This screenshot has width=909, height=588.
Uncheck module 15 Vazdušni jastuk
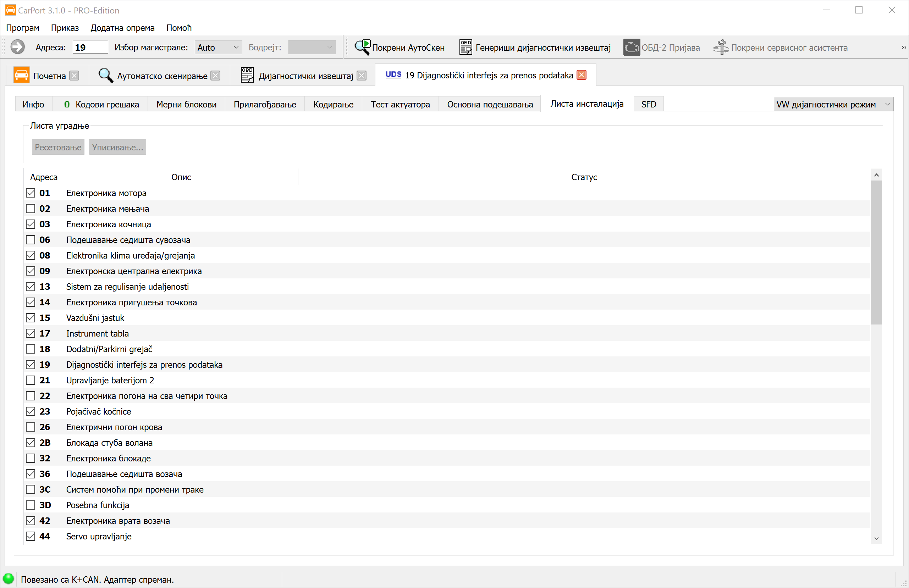31,318
